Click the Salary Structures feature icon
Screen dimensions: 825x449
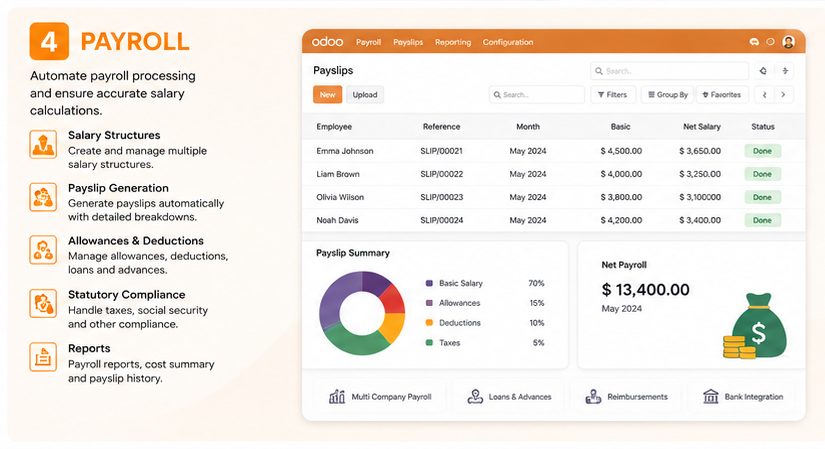(43, 144)
